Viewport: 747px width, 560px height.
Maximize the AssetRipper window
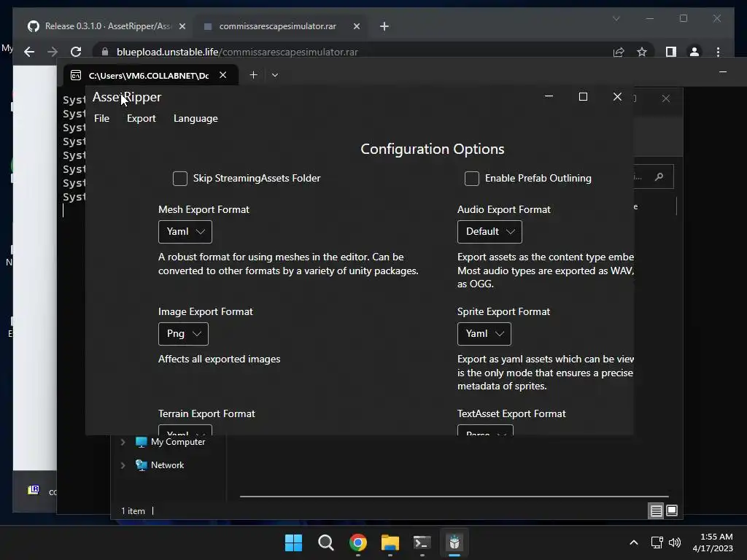pos(583,97)
